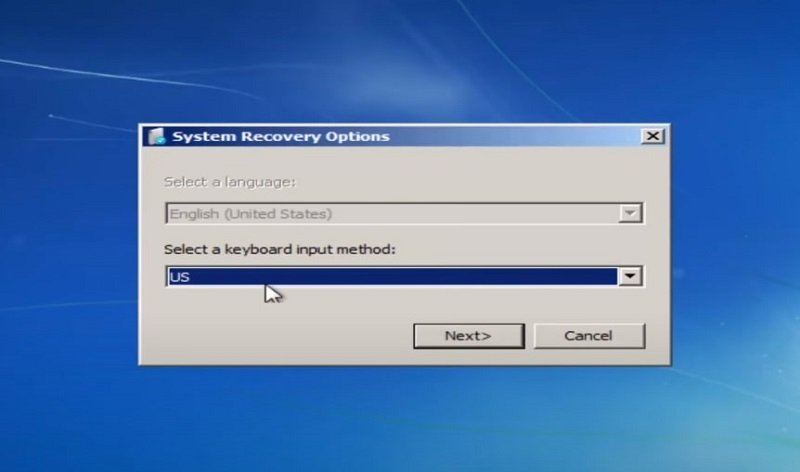Image resolution: width=800 pixels, height=472 pixels.
Task: Click the "System Recovery Options" title text
Action: [280, 137]
